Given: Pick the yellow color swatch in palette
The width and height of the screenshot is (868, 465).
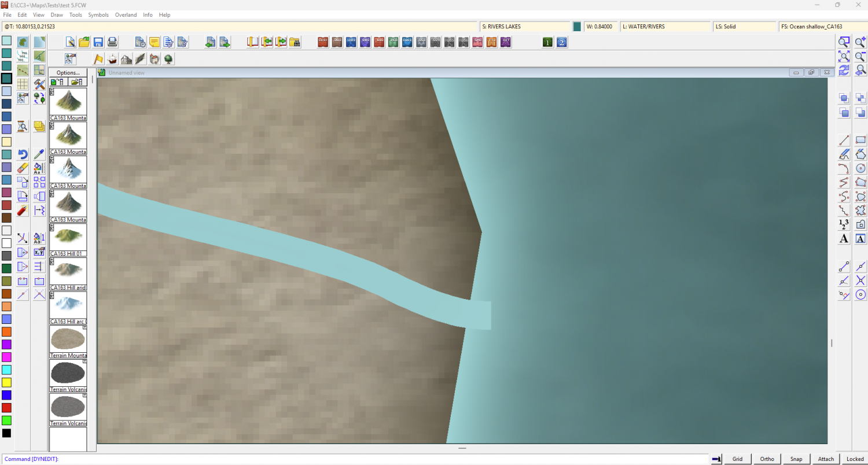Looking at the screenshot, I should point(6,382).
